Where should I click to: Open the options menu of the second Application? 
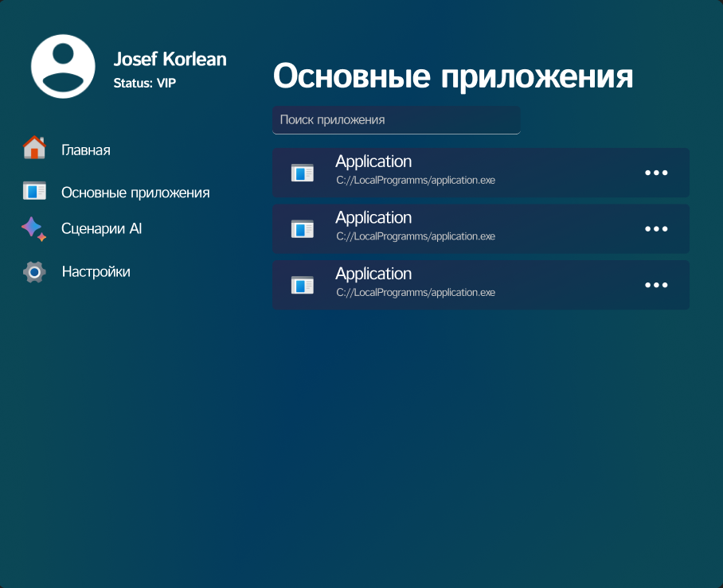656,228
